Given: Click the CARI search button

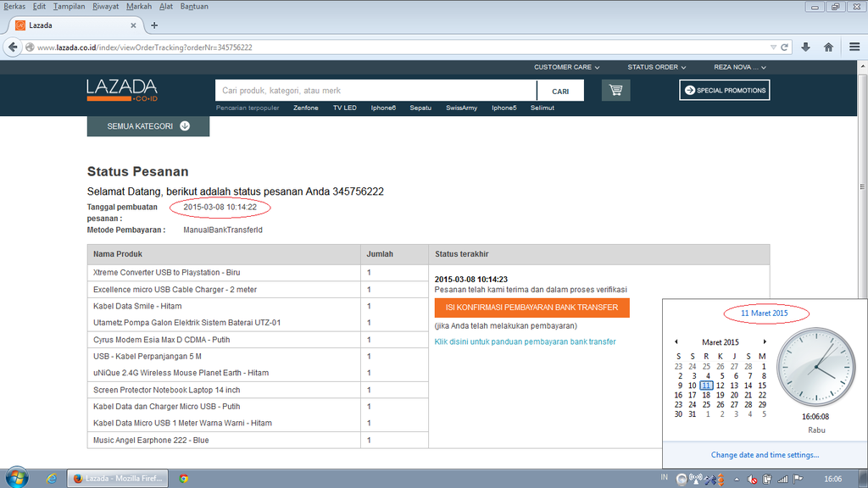Looking at the screenshot, I should tap(560, 91).
